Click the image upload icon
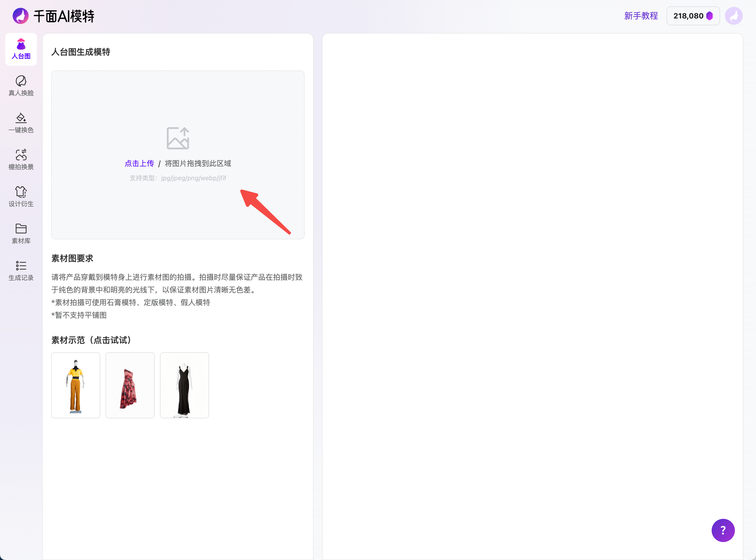Screen dimensions: 756x560 178,138
